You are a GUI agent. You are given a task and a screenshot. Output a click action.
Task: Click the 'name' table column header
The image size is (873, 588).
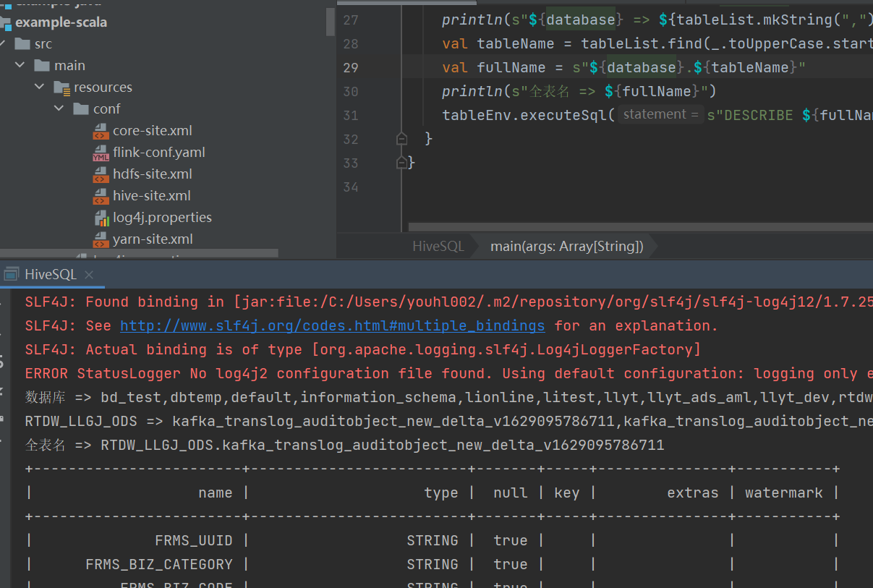point(216,493)
